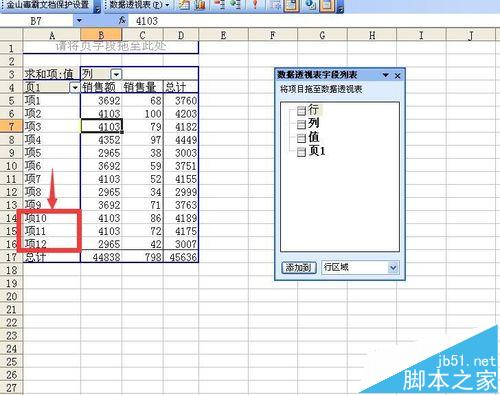
Task: Select the 列 field in field list
Action: pos(308,124)
